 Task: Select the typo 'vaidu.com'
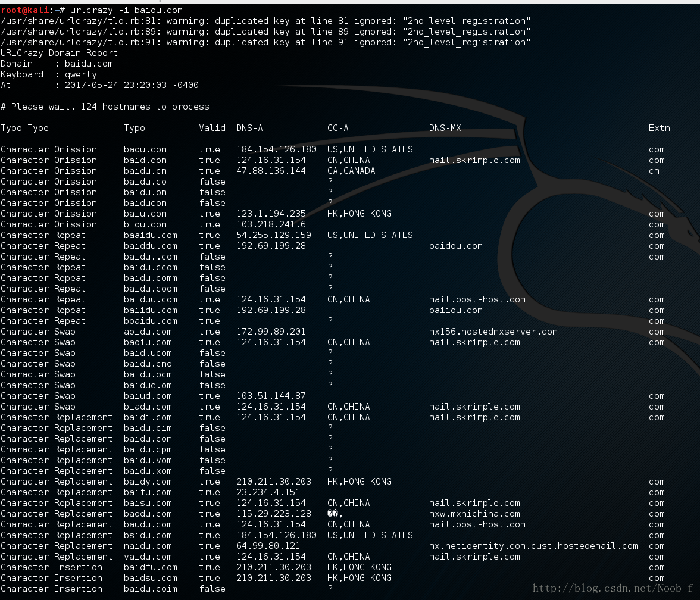[148, 556]
